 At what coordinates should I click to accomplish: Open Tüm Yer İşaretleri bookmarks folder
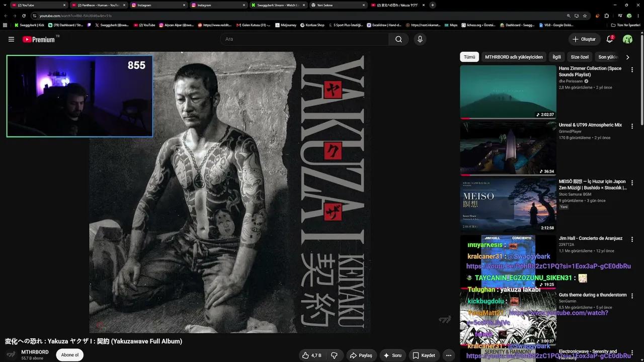pos(625,25)
